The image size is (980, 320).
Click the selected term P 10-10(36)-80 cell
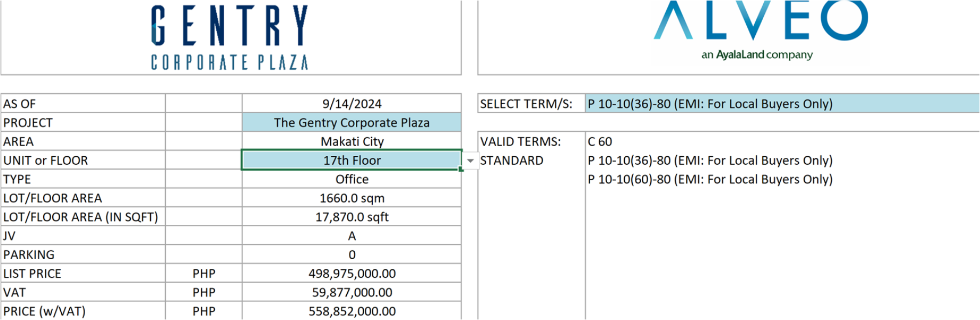(782, 103)
